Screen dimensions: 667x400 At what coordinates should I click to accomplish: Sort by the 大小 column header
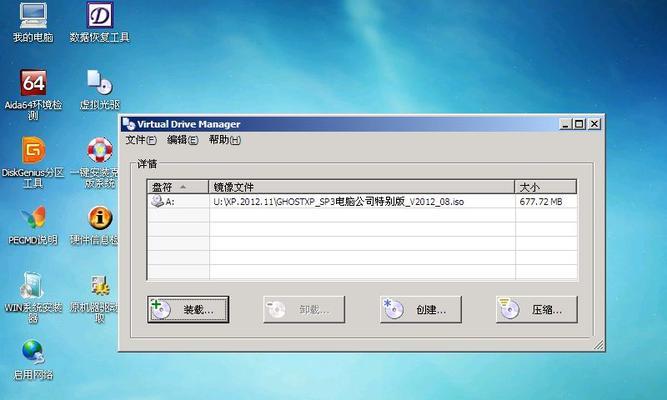click(x=546, y=187)
